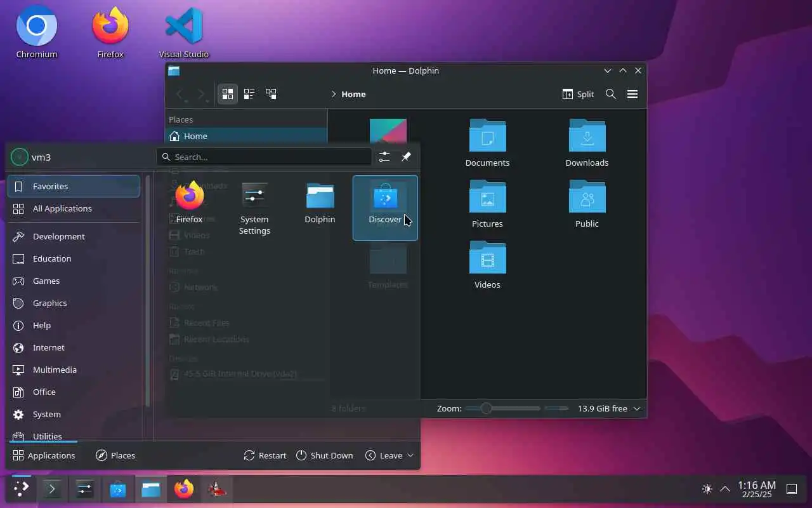Viewport: 812px width, 508px height.
Task: Open the Videos folder
Action: (x=487, y=265)
